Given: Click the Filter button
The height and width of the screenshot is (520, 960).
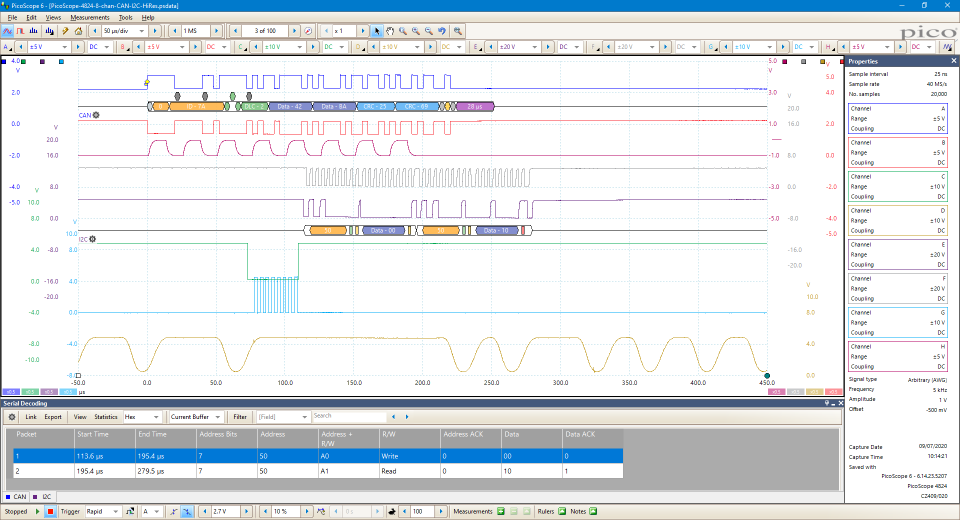Looking at the screenshot, I should click(x=240, y=417).
